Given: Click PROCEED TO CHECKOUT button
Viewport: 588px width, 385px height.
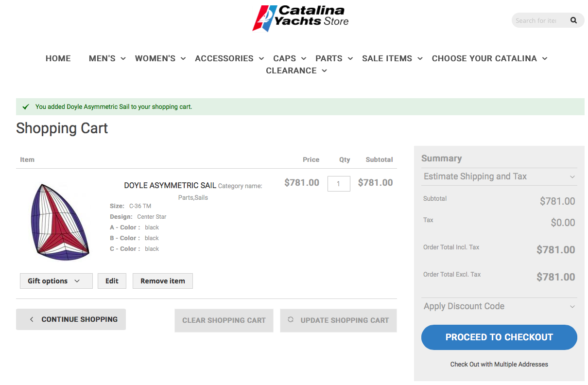Looking at the screenshot, I should (499, 337).
